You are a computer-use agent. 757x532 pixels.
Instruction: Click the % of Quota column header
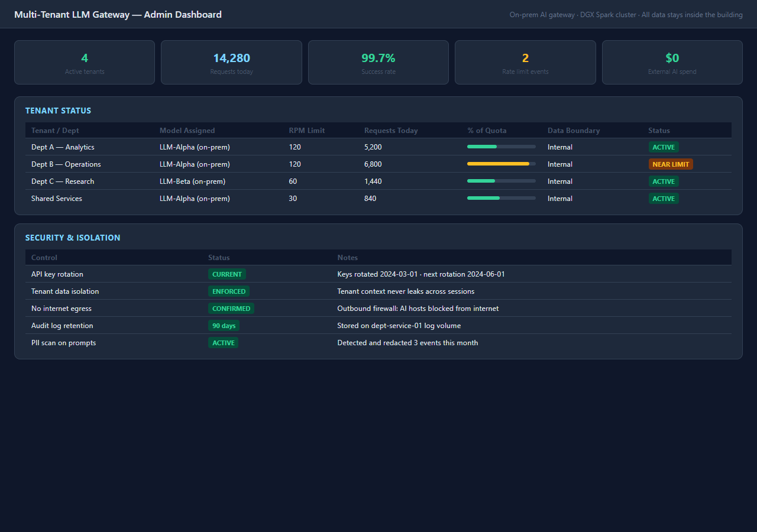(x=487, y=131)
